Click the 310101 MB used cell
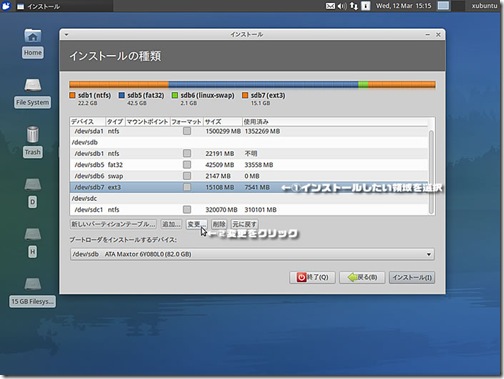This screenshot has width=504, height=379. [260, 210]
